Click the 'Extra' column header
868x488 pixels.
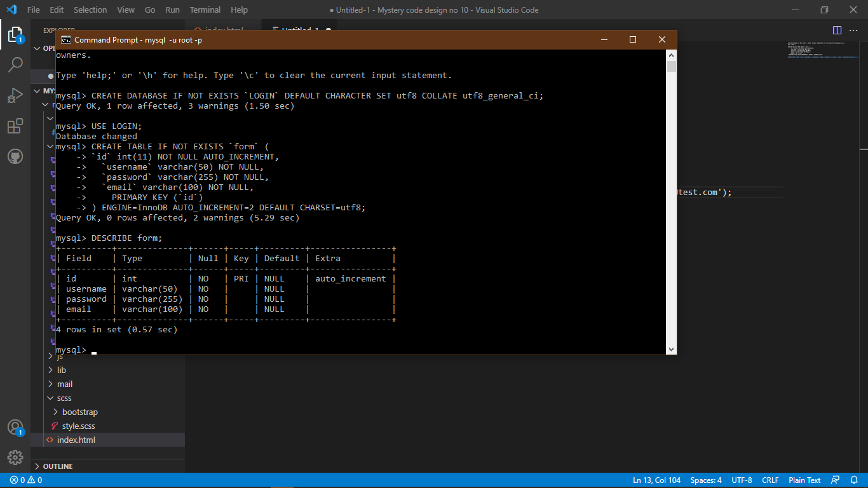[x=328, y=259]
